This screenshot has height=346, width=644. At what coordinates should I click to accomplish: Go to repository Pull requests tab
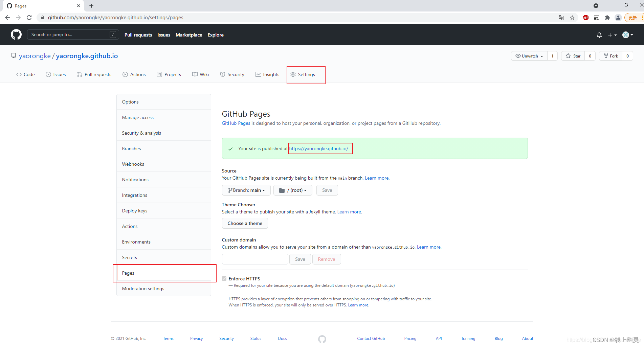(x=94, y=74)
